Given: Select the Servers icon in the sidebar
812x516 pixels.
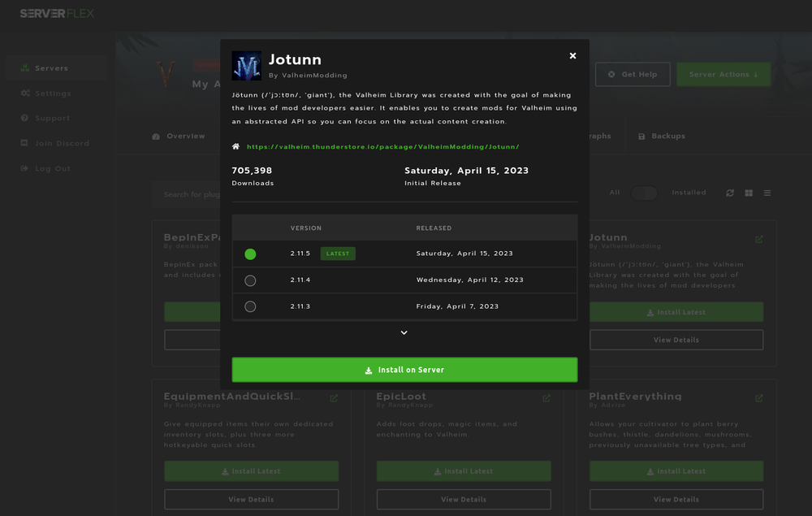Looking at the screenshot, I should tap(25, 68).
